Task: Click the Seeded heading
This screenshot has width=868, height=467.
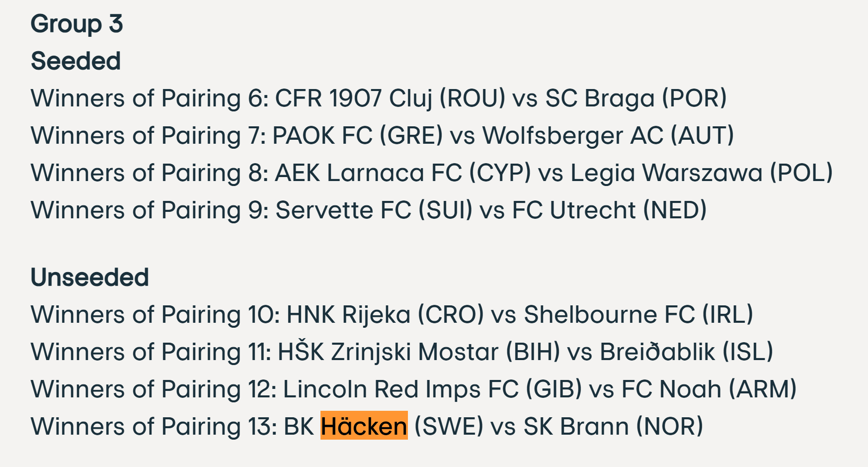Action: [76, 61]
